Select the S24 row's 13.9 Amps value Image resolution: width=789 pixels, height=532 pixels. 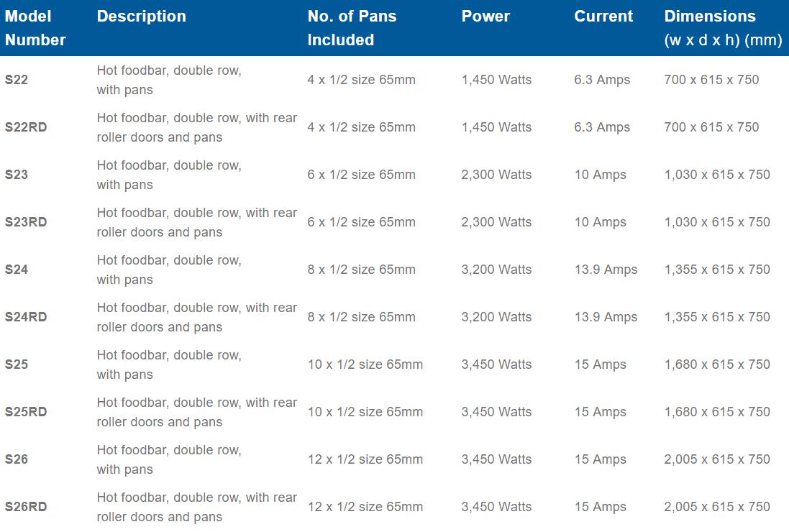pyautogui.click(x=606, y=270)
